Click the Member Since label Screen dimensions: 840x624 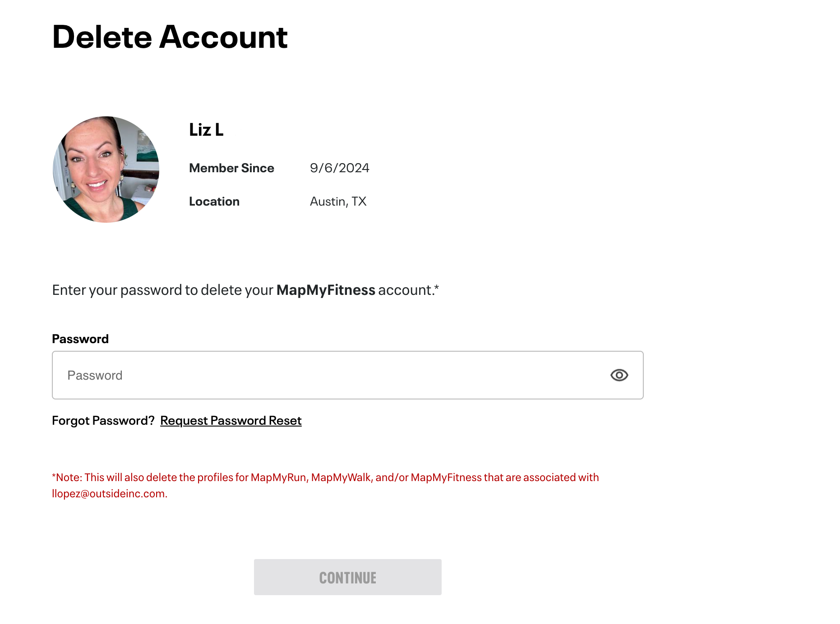[x=231, y=168]
